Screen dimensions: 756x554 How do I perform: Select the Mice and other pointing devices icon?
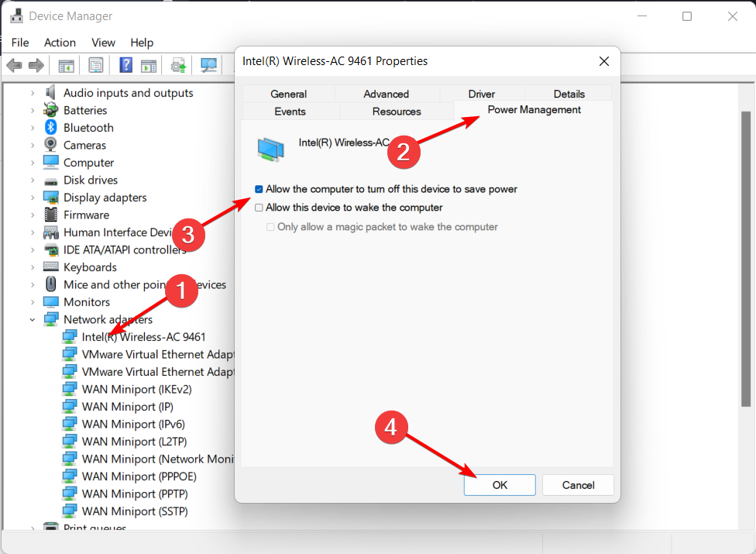[50, 284]
